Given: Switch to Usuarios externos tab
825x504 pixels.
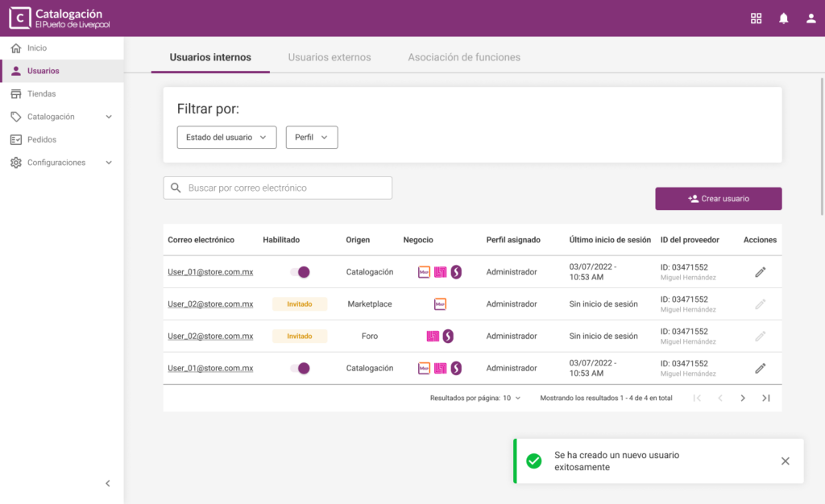Looking at the screenshot, I should (330, 57).
